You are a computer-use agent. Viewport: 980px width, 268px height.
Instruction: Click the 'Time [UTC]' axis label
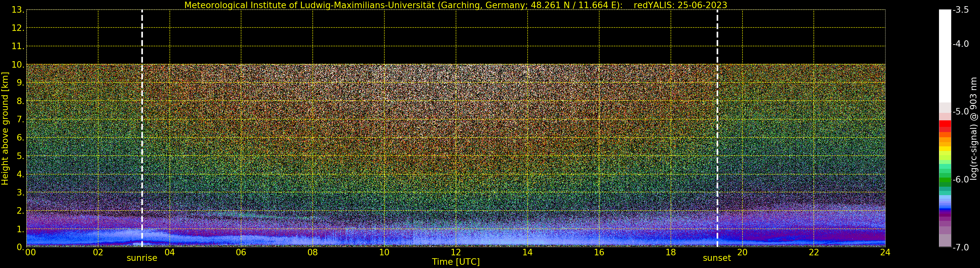pos(456,262)
